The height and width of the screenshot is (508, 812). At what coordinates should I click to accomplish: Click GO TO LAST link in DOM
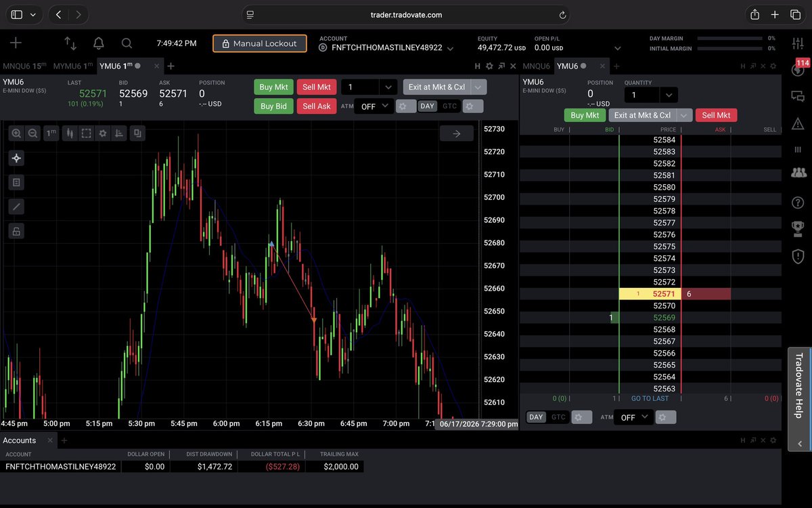click(650, 399)
